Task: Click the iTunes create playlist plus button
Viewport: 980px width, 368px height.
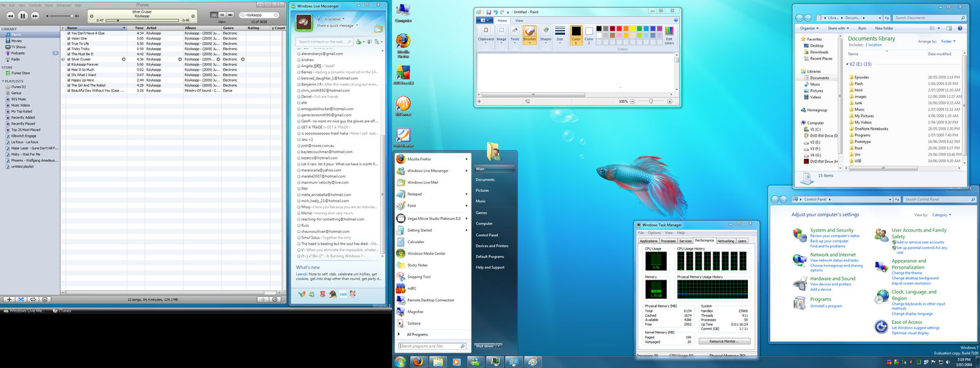Action: pos(9,299)
